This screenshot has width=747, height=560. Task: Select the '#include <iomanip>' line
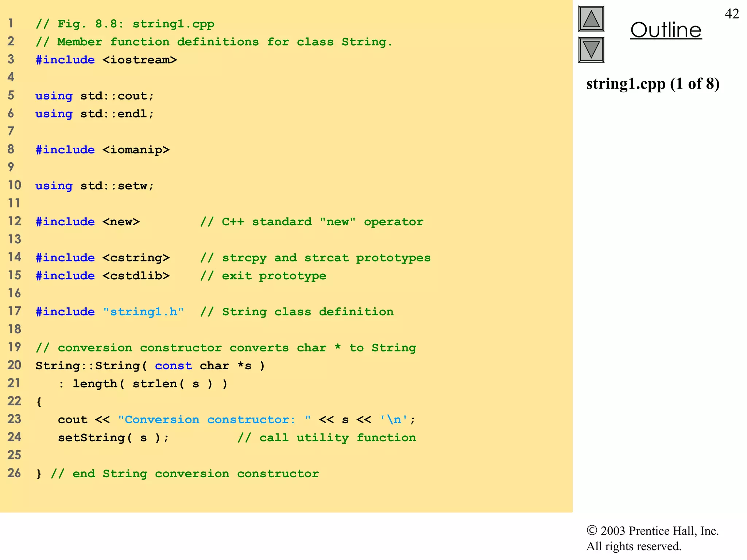(x=103, y=150)
